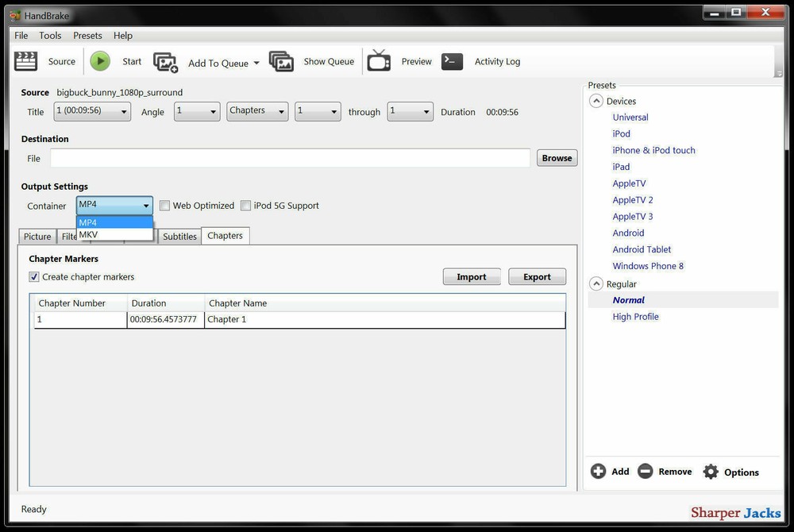Browse for a destination file
The width and height of the screenshot is (794, 532).
point(557,157)
